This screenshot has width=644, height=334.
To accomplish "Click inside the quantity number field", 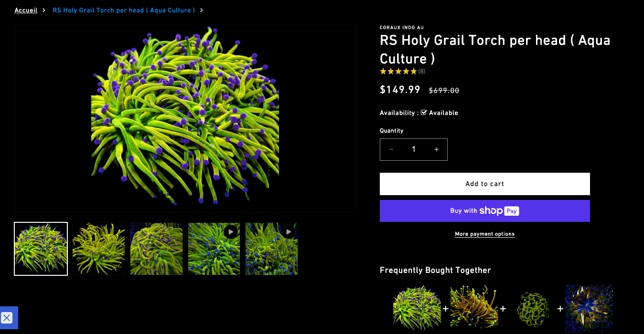I will click(414, 149).
